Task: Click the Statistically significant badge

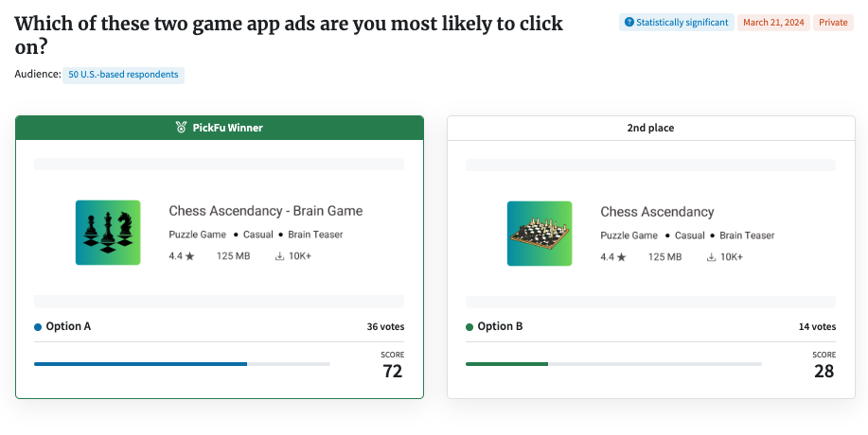Action: (x=676, y=22)
